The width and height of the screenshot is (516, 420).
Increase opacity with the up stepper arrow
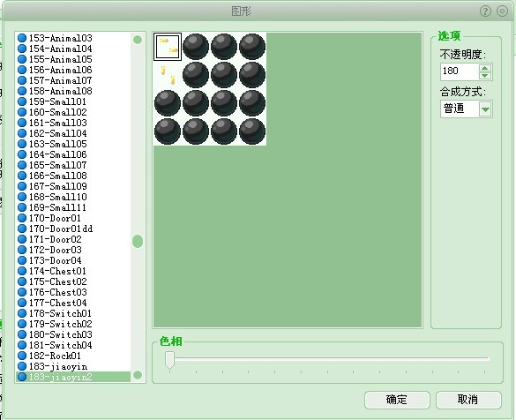pyautogui.click(x=485, y=68)
